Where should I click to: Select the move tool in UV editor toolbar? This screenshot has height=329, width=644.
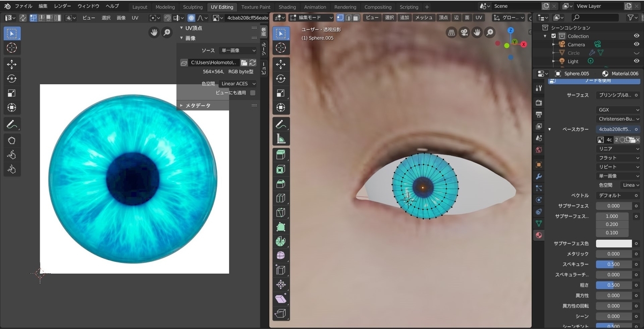tap(12, 64)
